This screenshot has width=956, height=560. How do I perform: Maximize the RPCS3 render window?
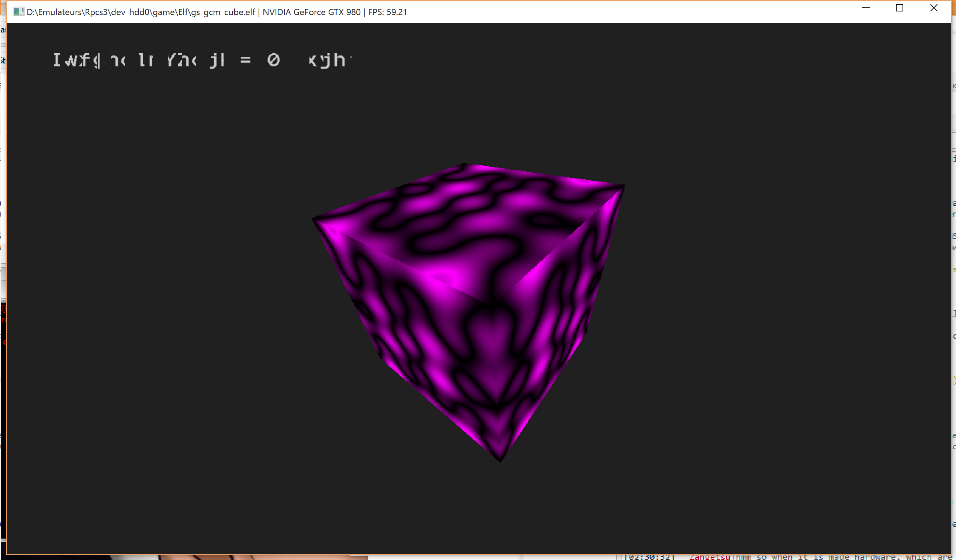tap(900, 8)
